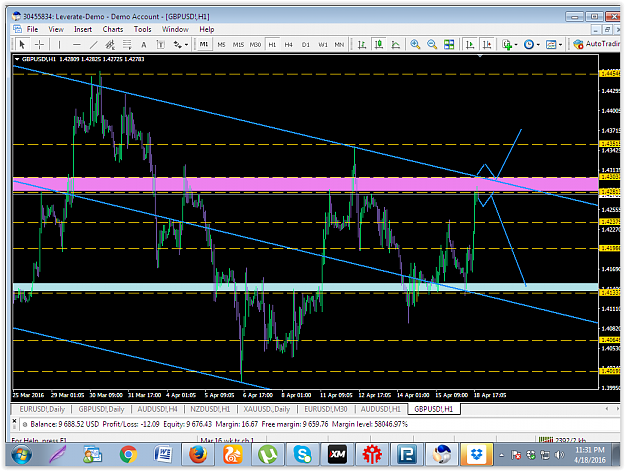Switch to the NZDUSD!,H1 chart tab

click(210, 409)
